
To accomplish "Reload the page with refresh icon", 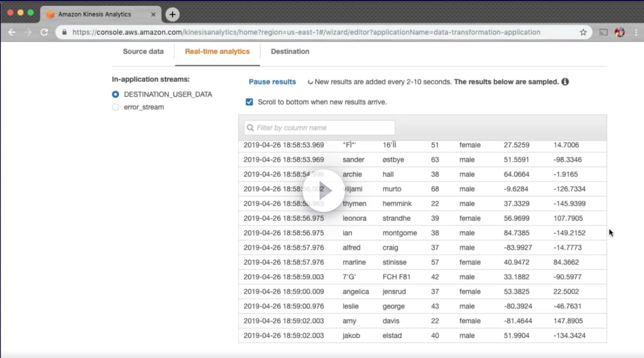I will [x=44, y=32].
